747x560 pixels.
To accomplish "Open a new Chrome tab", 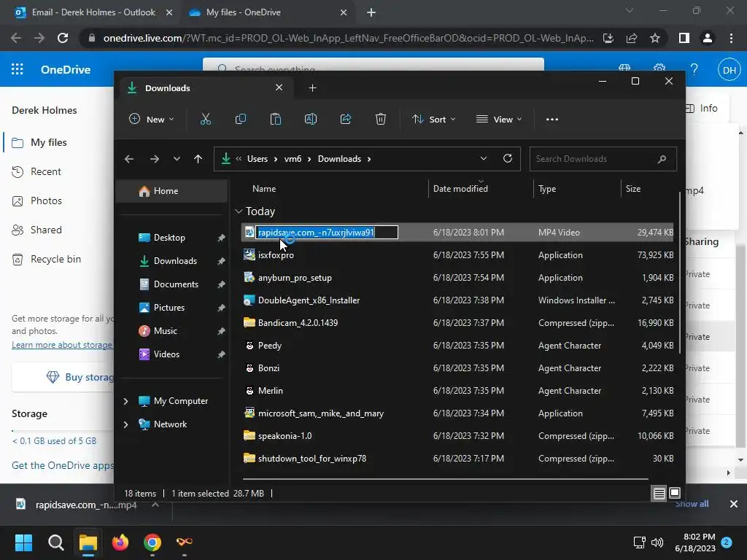I will [x=371, y=12].
